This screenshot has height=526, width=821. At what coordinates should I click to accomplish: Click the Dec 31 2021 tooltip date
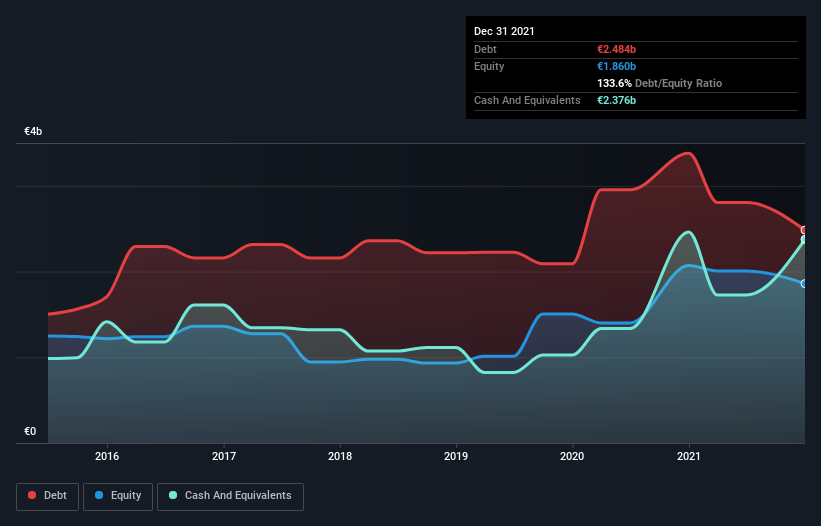click(504, 31)
